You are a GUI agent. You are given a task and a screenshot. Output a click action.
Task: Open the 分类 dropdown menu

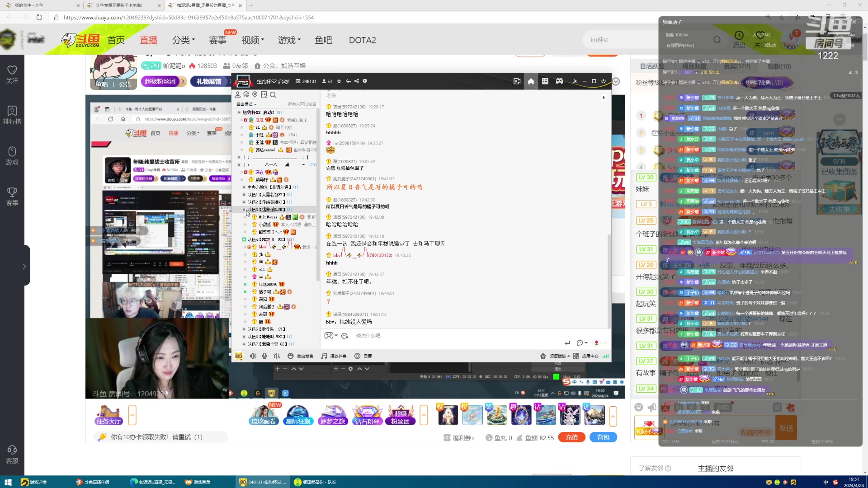tap(183, 40)
